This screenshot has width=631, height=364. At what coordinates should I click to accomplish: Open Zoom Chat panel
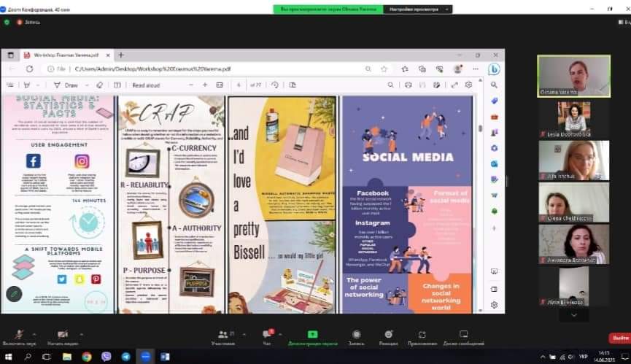point(267,337)
